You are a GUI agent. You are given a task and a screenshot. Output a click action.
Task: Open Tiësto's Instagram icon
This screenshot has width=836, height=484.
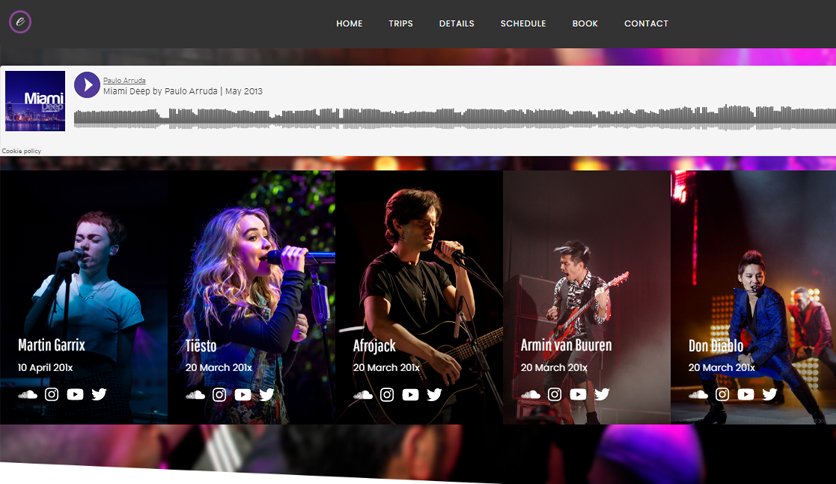pyautogui.click(x=219, y=394)
